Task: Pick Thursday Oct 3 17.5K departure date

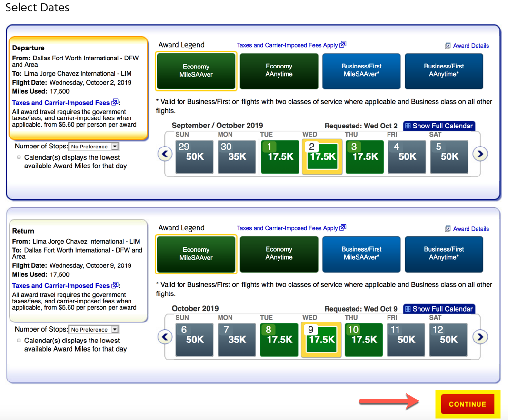Action: [x=365, y=157]
